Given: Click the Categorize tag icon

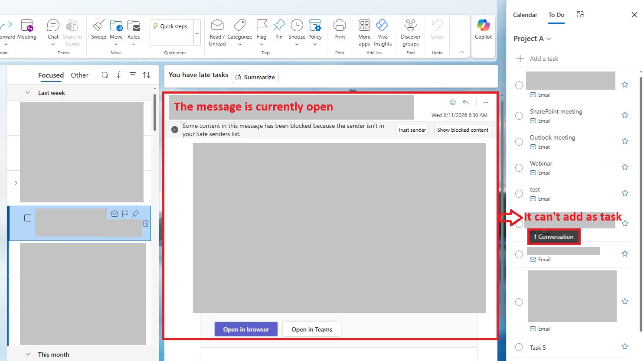Looking at the screenshot, I should (x=239, y=25).
